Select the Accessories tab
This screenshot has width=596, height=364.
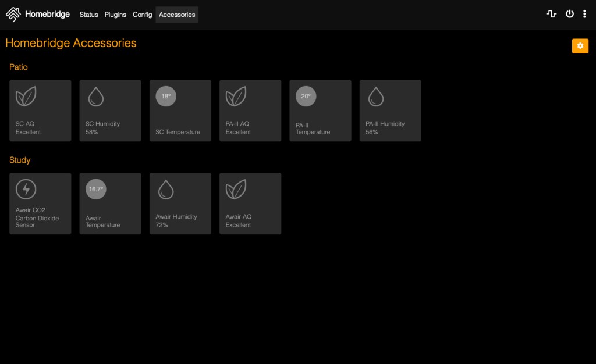(177, 15)
